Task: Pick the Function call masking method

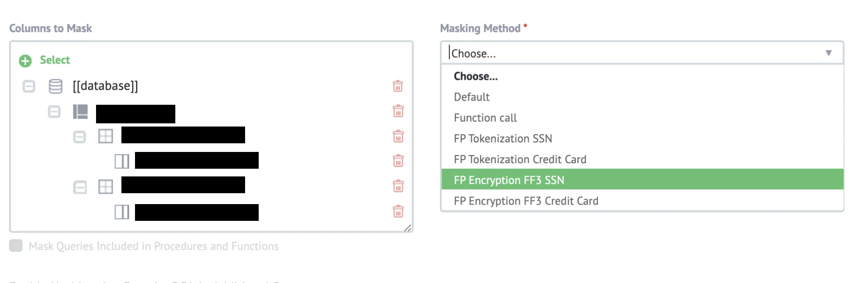Action: 642,117
